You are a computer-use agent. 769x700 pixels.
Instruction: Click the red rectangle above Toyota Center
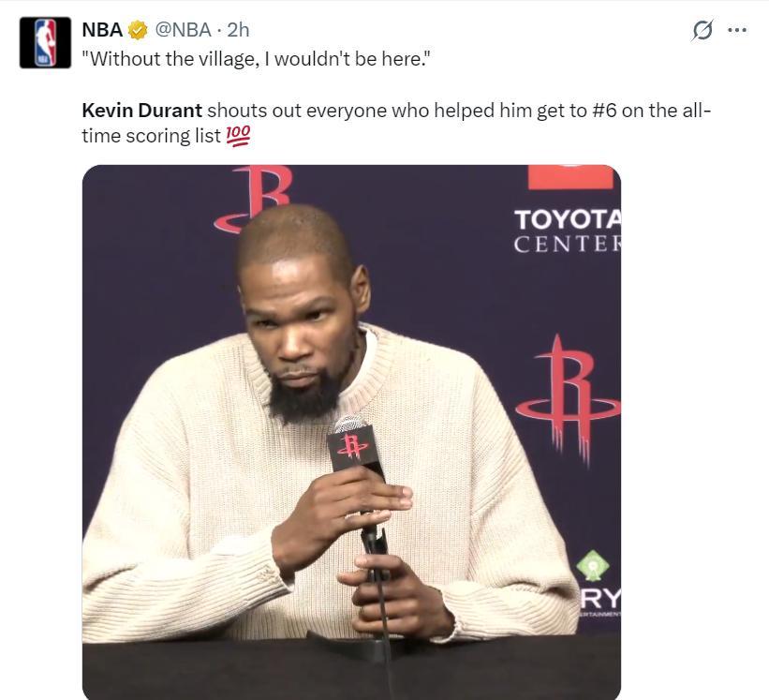[570, 177]
